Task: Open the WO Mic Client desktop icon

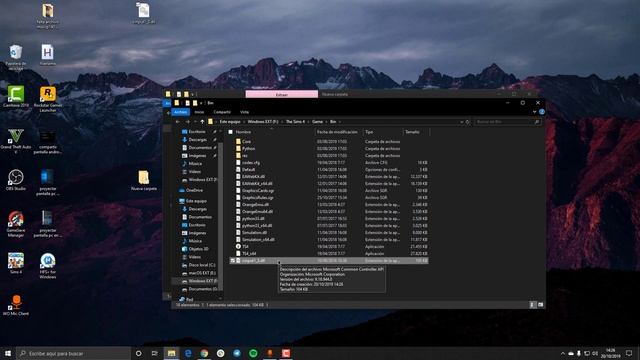Action: tap(16, 305)
